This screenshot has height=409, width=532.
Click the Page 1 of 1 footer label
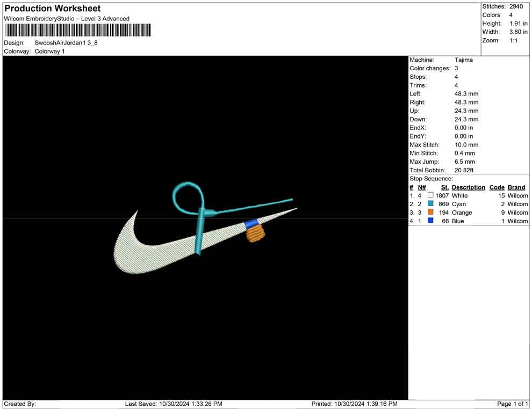click(x=512, y=404)
